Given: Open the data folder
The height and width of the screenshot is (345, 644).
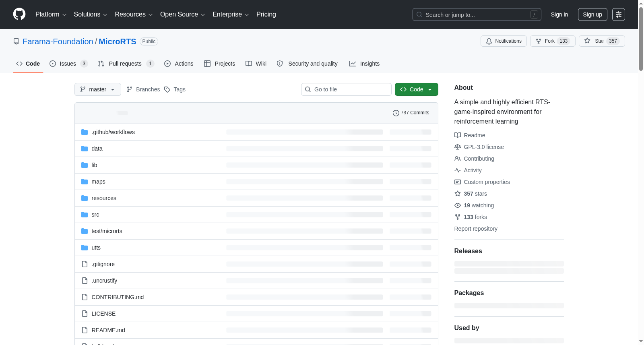Looking at the screenshot, I should [97, 149].
